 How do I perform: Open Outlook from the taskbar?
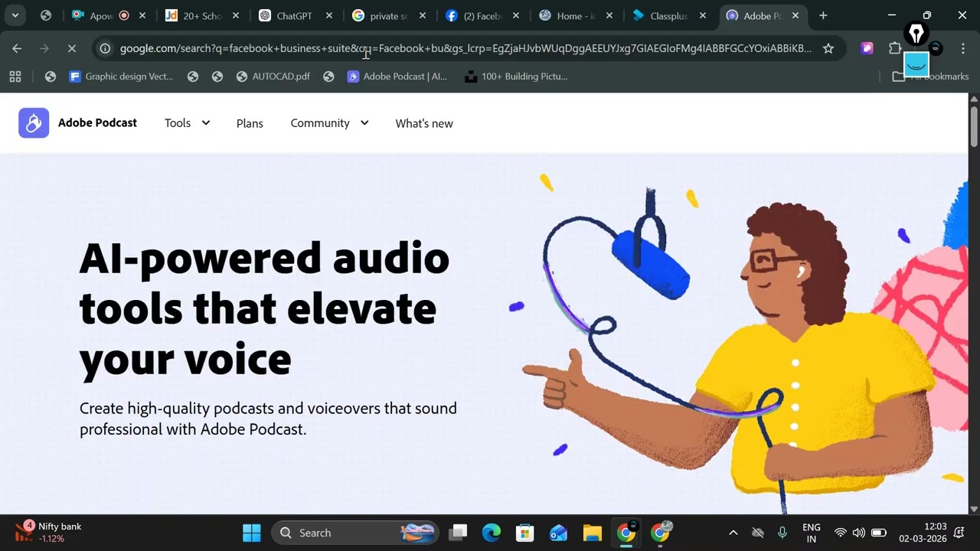pyautogui.click(x=558, y=533)
